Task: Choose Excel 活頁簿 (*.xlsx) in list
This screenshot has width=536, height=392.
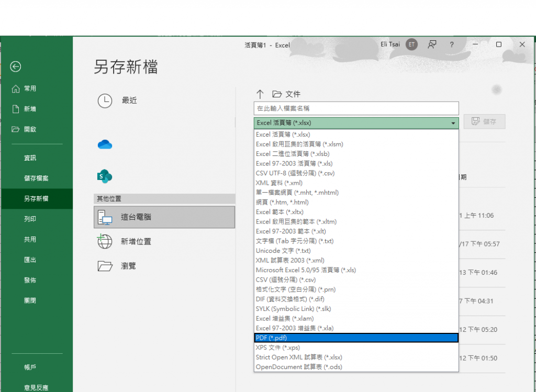Action: pos(356,135)
